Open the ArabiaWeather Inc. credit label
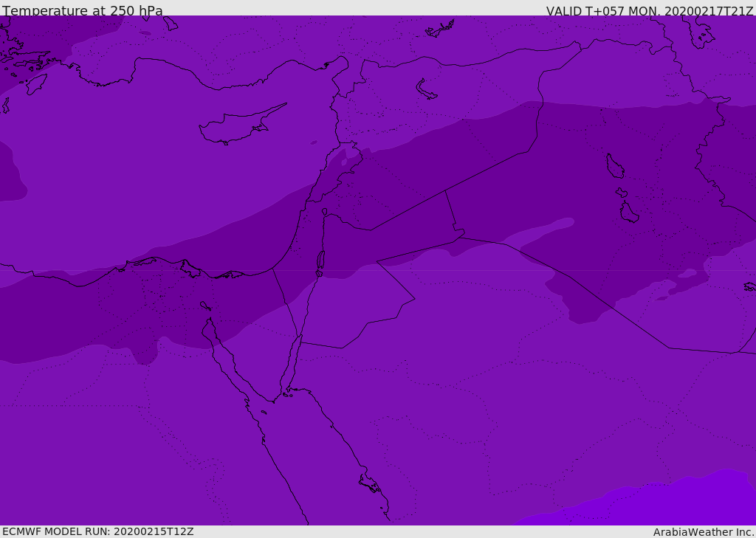 coord(703,532)
